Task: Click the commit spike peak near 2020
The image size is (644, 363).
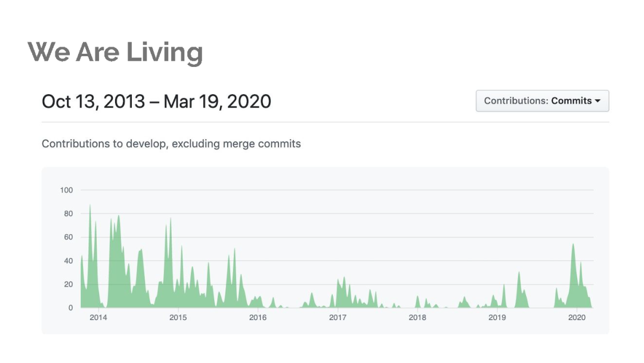Action: point(573,245)
